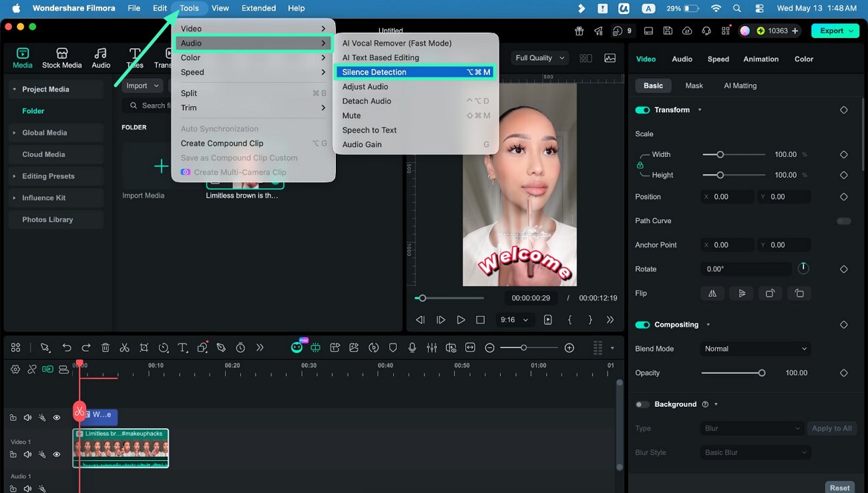Open the Cloud Media section
Viewport: 868px width, 493px height.
click(x=56, y=154)
